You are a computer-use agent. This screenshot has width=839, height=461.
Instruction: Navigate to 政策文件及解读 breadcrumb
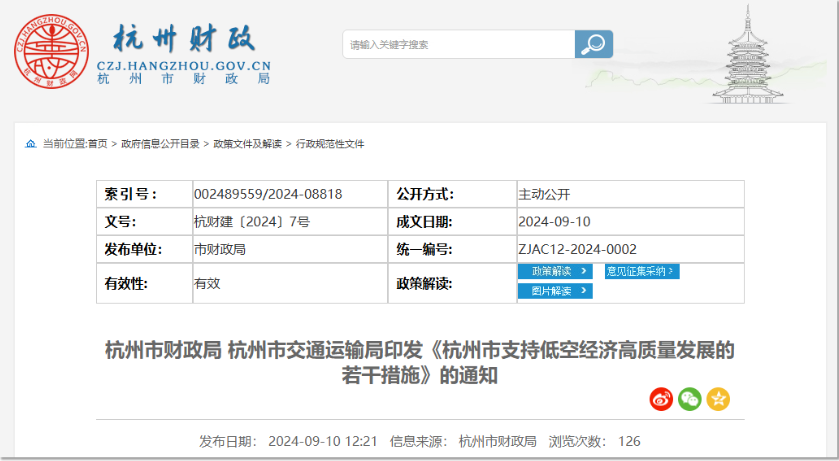coord(247,144)
